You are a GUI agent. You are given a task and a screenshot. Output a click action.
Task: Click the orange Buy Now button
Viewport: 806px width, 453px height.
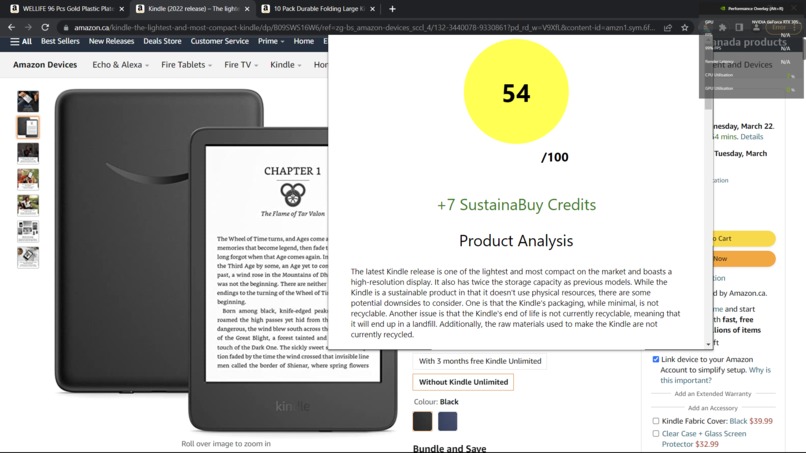click(743, 259)
